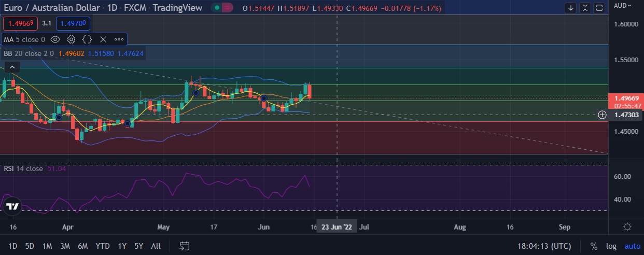Image resolution: width=644 pixels, height=255 pixels.
Task: Click the BB lower value 1.47624
Action: point(130,53)
